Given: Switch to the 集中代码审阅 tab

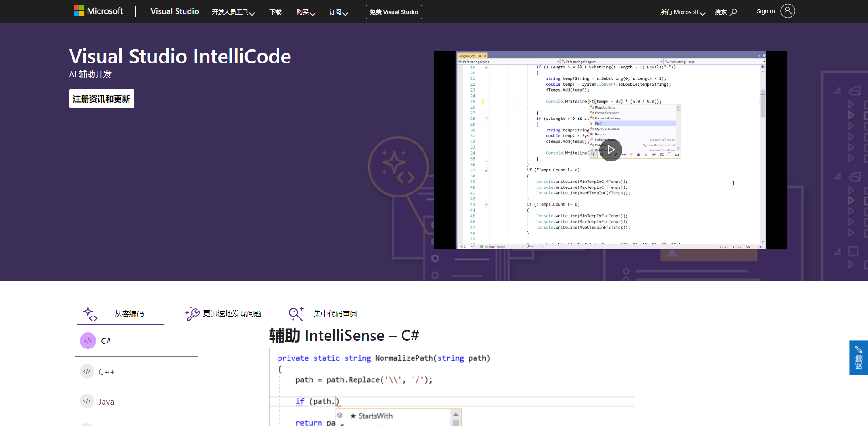Looking at the screenshot, I should pos(335,314).
